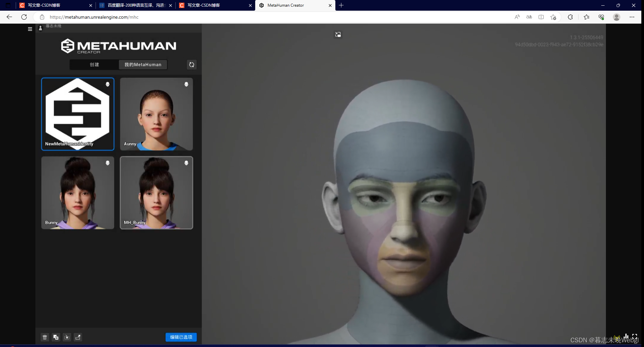Delete the selected MetaHuman with trash icon
The width and height of the screenshot is (644, 347).
pyautogui.click(x=45, y=337)
